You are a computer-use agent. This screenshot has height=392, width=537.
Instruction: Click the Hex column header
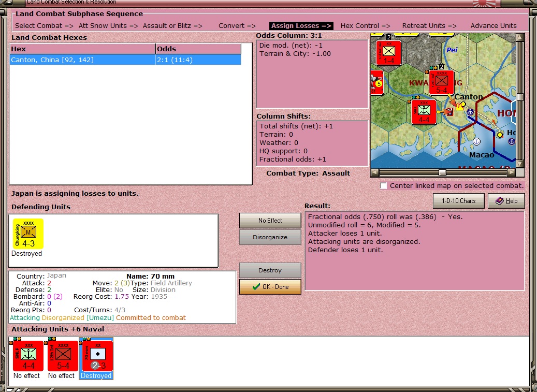coord(82,49)
